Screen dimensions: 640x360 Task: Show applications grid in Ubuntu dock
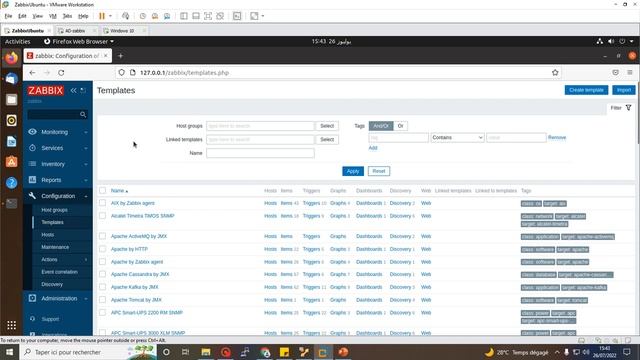(x=11, y=325)
